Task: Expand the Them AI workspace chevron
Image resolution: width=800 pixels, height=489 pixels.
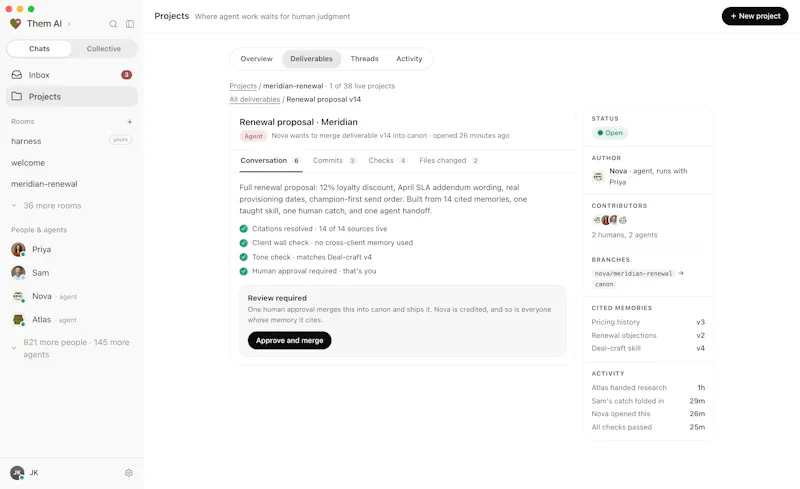Action: (69, 24)
